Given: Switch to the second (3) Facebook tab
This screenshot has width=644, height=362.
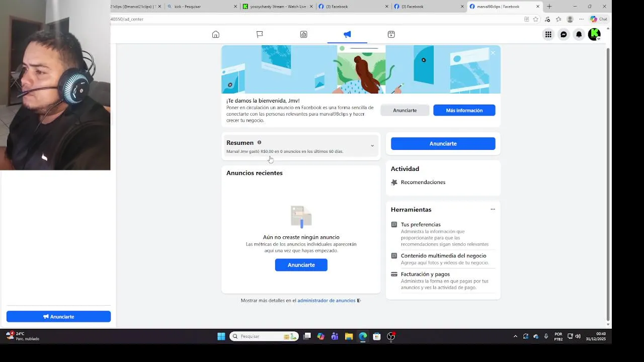Looking at the screenshot, I should coord(429,7).
